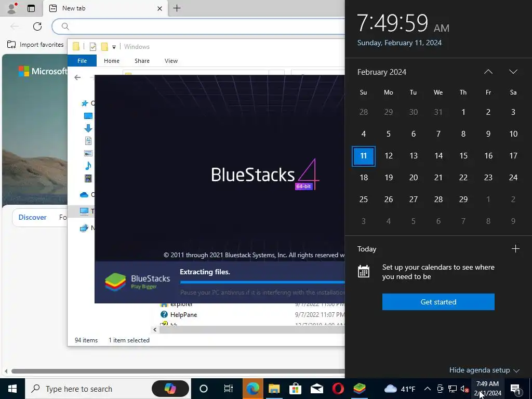
Task: Open the Windows Start menu
Action: tap(12, 389)
